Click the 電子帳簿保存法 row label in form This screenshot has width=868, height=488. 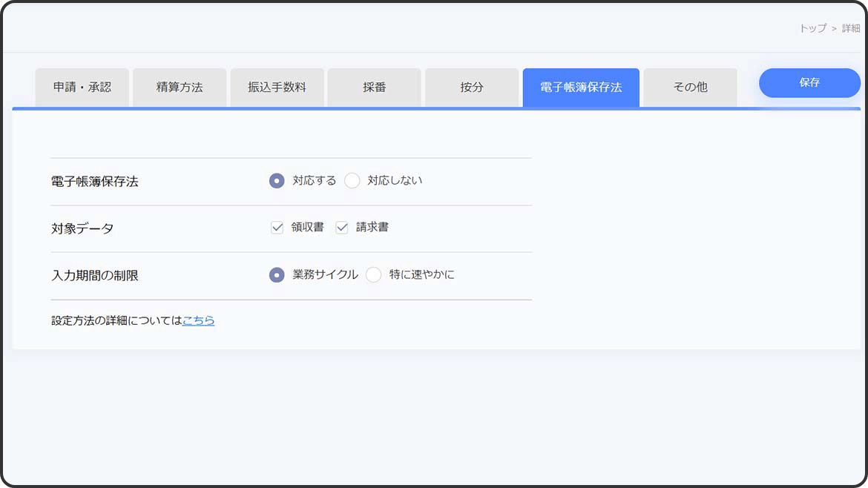pos(95,182)
